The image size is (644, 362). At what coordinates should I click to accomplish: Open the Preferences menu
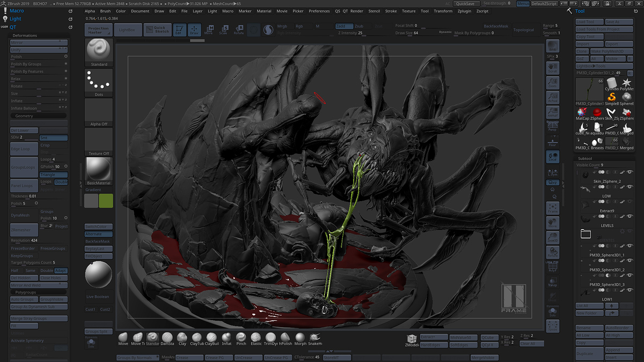(319, 11)
